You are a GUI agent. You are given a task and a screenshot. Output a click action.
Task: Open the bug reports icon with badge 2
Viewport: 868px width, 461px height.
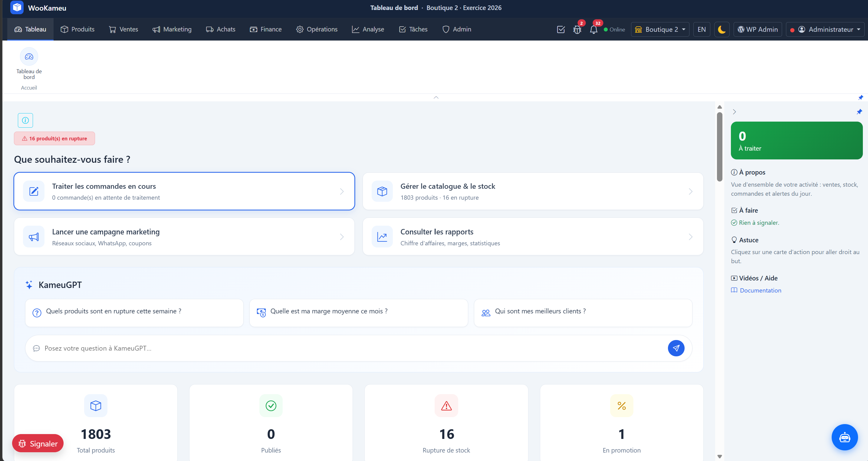click(577, 29)
